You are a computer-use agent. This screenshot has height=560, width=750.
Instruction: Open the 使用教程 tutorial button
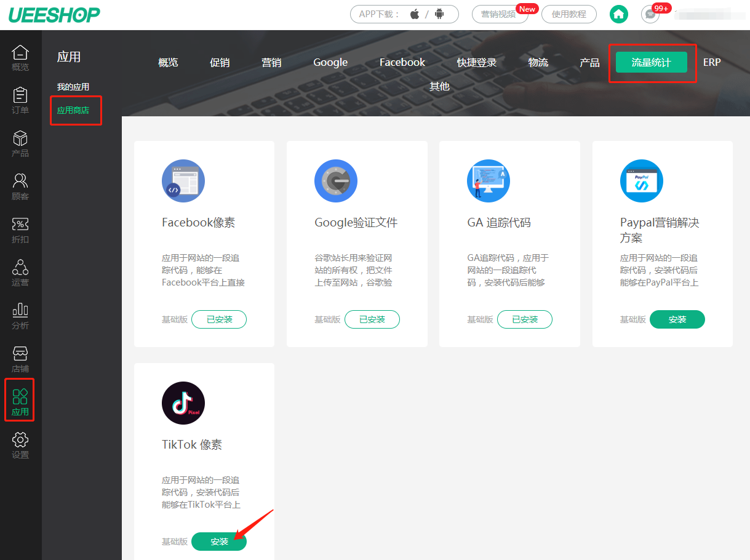point(569,14)
